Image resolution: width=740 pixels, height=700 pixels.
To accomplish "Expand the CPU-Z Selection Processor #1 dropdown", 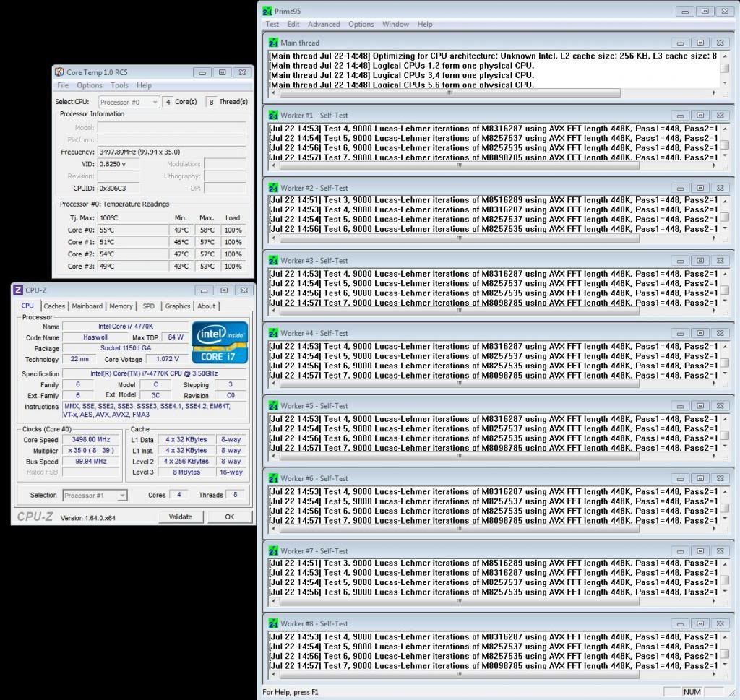I will 95,496.
